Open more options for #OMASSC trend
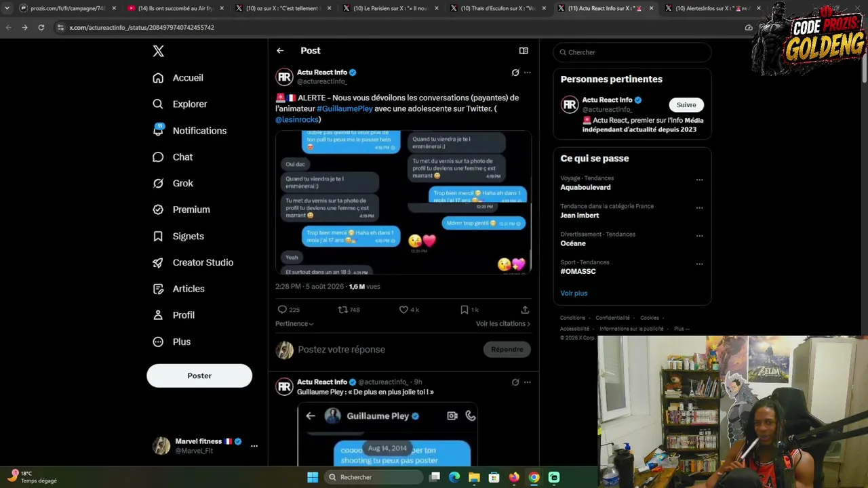Screen dimensions: 868x488 click(699, 264)
